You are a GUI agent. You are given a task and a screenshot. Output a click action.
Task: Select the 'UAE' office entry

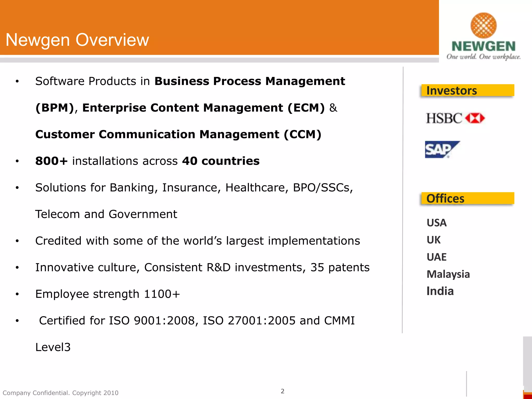pyautogui.click(x=437, y=257)
